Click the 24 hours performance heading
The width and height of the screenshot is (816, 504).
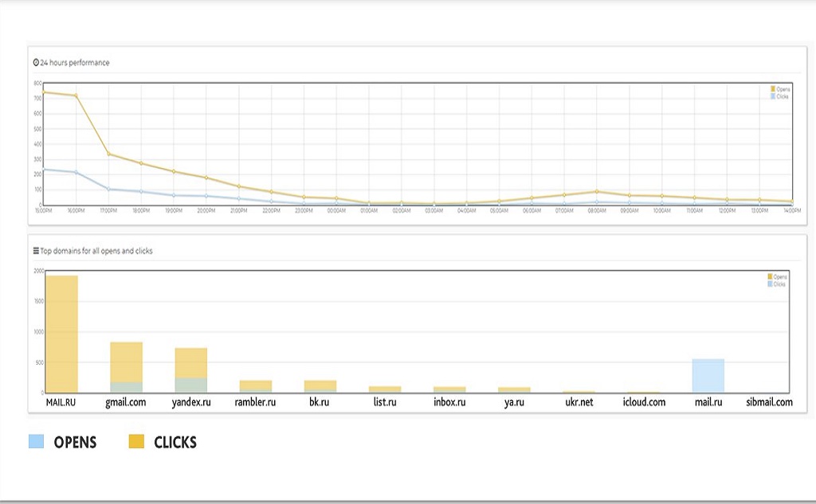tap(75, 62)
